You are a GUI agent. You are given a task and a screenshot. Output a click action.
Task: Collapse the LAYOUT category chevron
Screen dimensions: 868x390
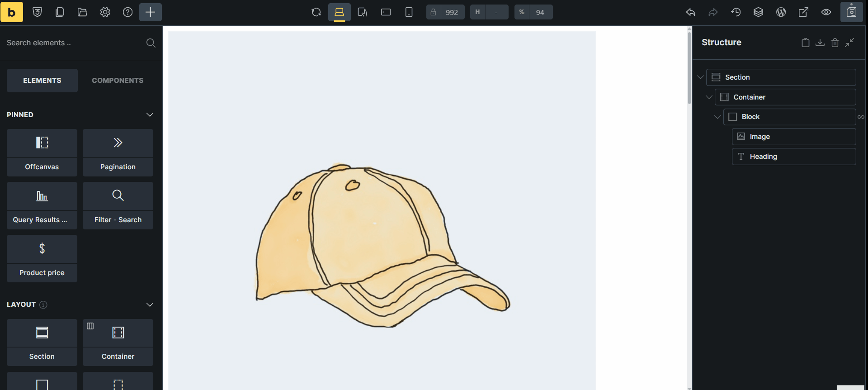pyautogui.click(x=150, y=304)
